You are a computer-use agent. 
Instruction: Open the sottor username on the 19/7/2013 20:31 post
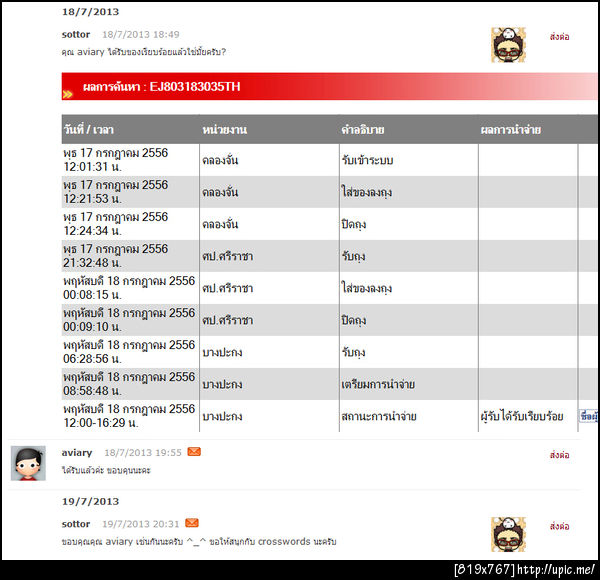pyautogui.click(x=76, y=524)
